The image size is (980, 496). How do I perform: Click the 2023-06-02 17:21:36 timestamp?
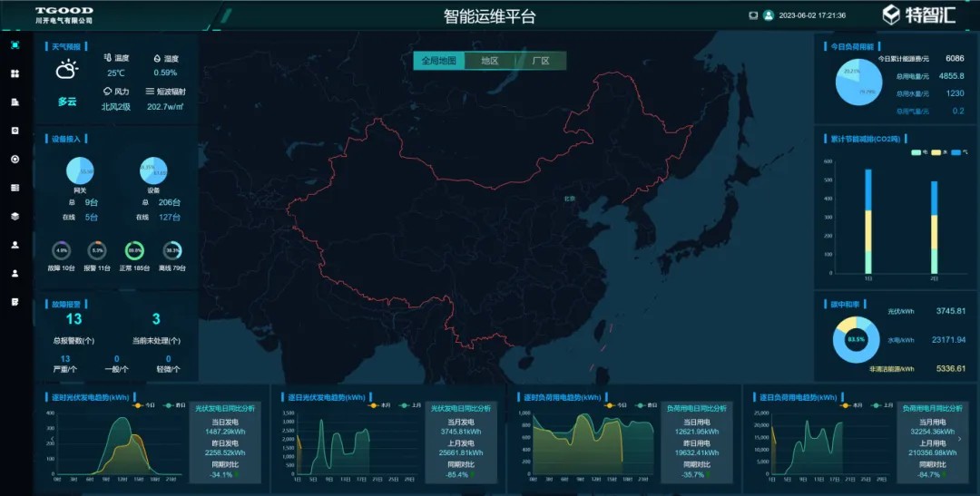pos(812,15)
